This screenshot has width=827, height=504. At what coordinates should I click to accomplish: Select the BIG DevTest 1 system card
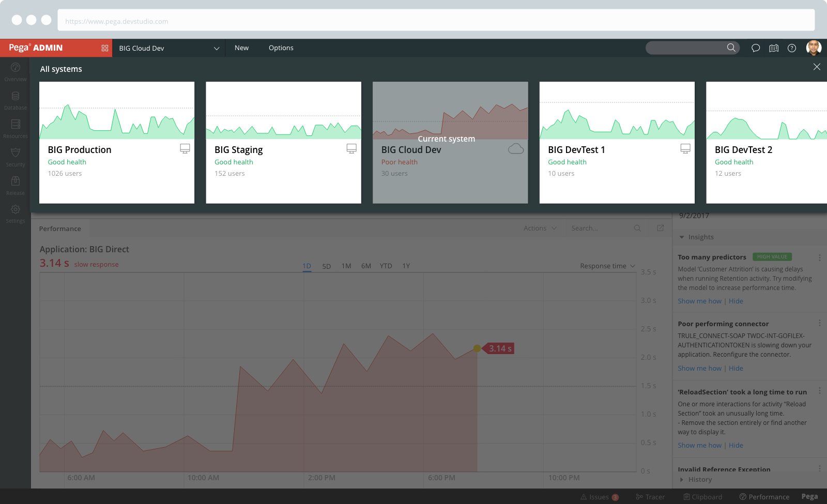coord(617,143)
